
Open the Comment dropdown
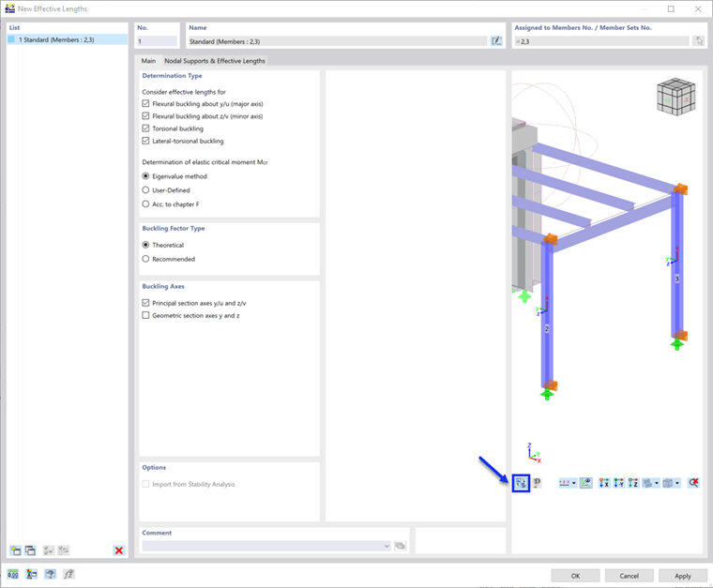tap(387, 546)
